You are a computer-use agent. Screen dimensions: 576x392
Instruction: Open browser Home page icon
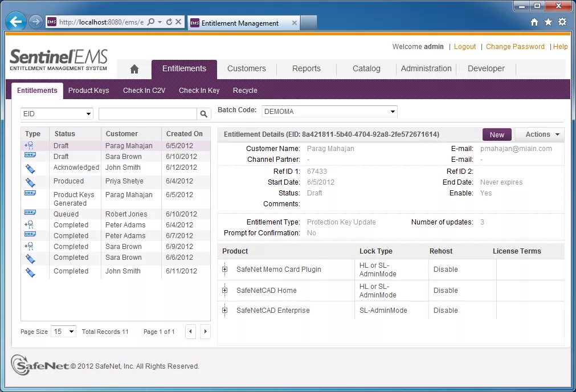(534, 22)
